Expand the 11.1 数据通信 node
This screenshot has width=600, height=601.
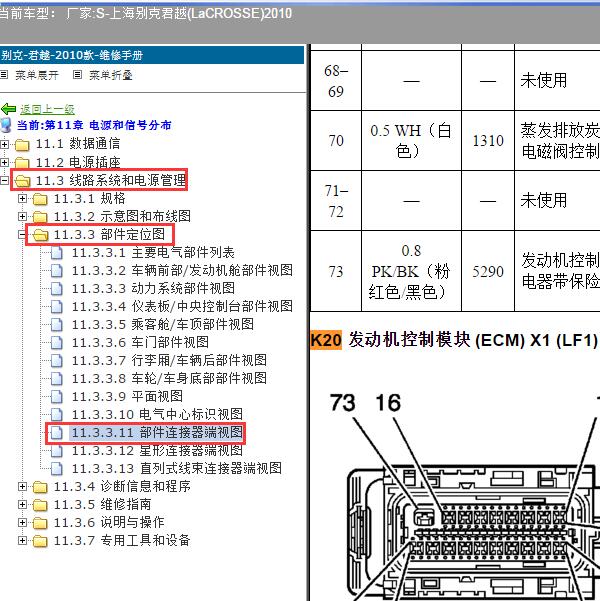coord(4,145)
